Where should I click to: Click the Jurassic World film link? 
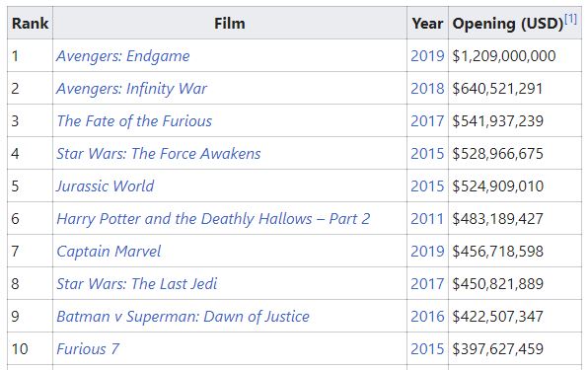coord(106,186)
